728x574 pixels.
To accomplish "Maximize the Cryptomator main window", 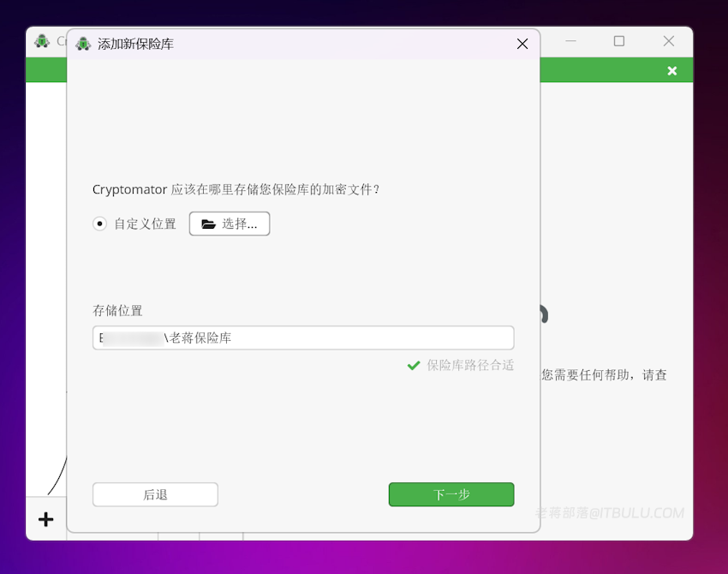I will point(619,41).
